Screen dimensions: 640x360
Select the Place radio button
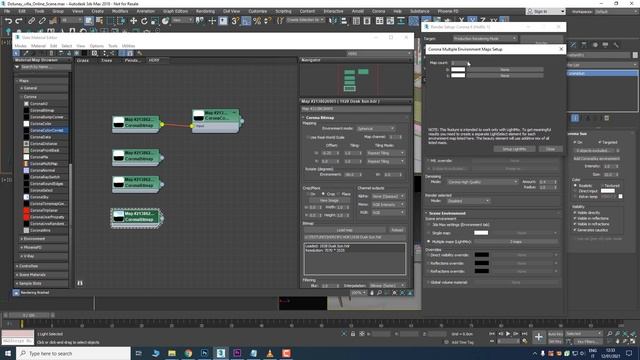tap(338, 194)
